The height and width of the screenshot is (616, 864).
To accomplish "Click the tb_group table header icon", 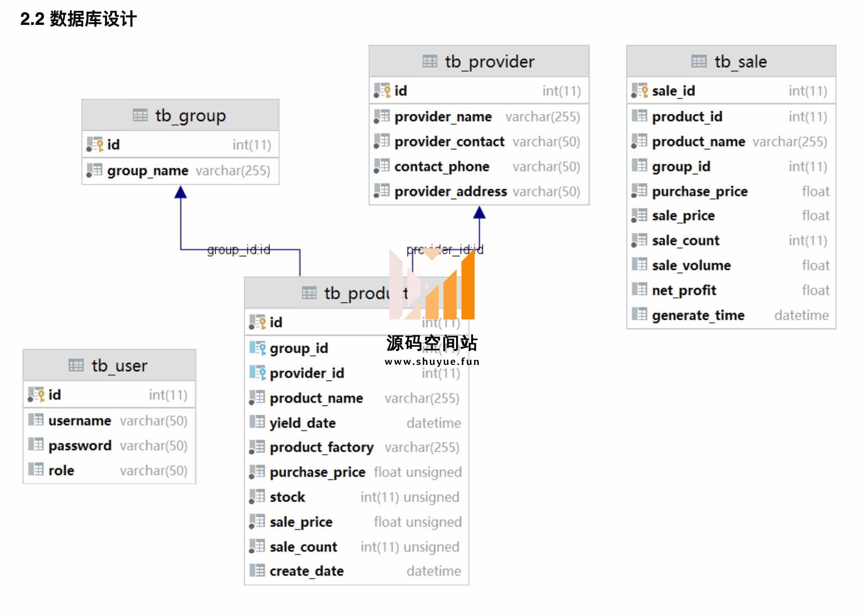I will 140,115.
